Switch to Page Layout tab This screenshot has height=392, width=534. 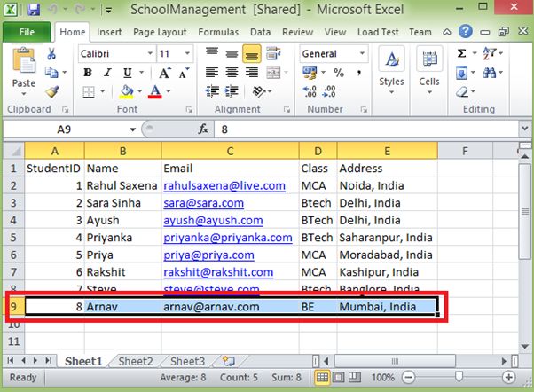(160, 32)
